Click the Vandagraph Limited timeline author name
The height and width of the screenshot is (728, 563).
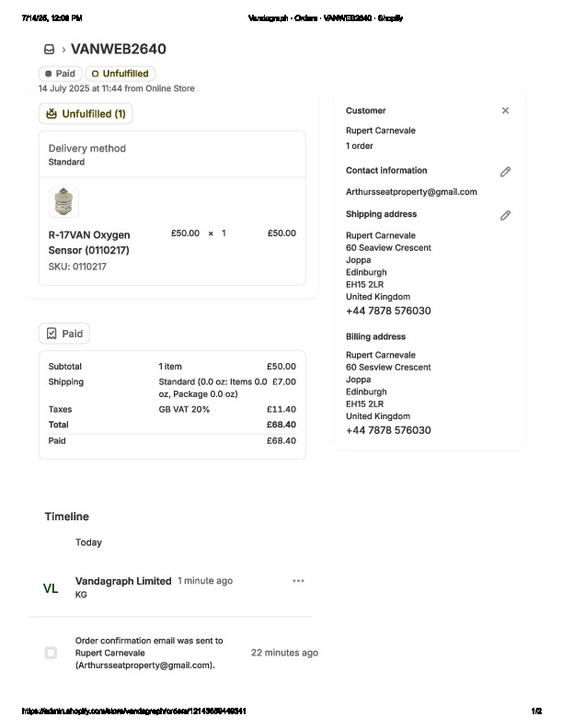coord(123,581)
